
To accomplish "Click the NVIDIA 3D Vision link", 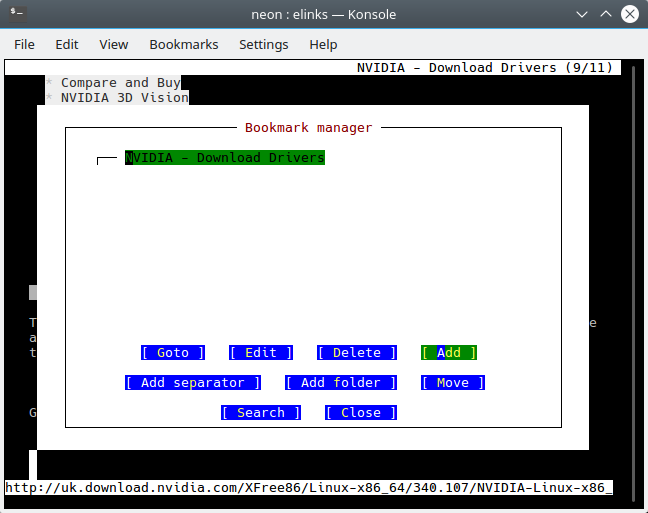I will [125, 98].
